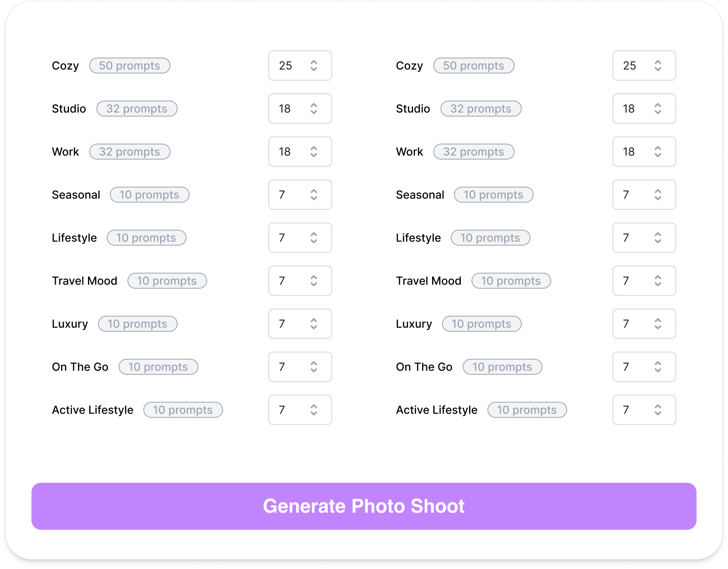Click the 10 prompts badge next to Seasonal
This screenshot has height=569, width=728.
pyautogui.click(x=149, y=194)
